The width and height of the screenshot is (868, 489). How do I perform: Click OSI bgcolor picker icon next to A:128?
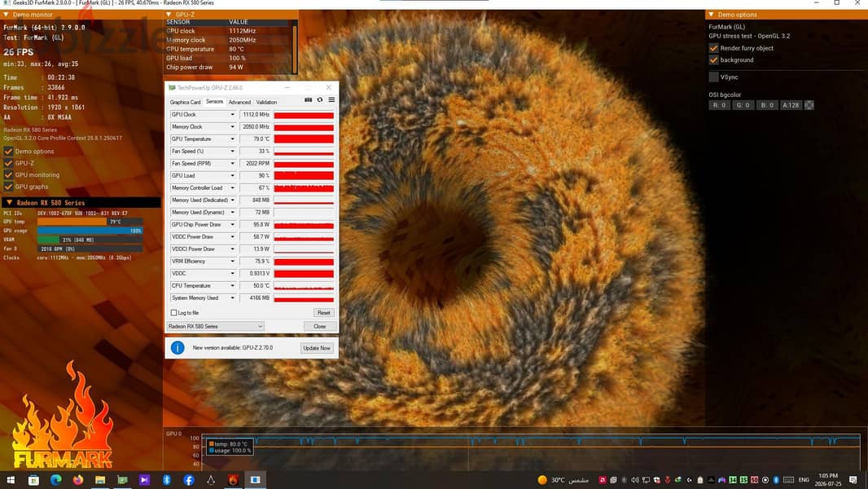pyautogui.click(x=809, y=105)
